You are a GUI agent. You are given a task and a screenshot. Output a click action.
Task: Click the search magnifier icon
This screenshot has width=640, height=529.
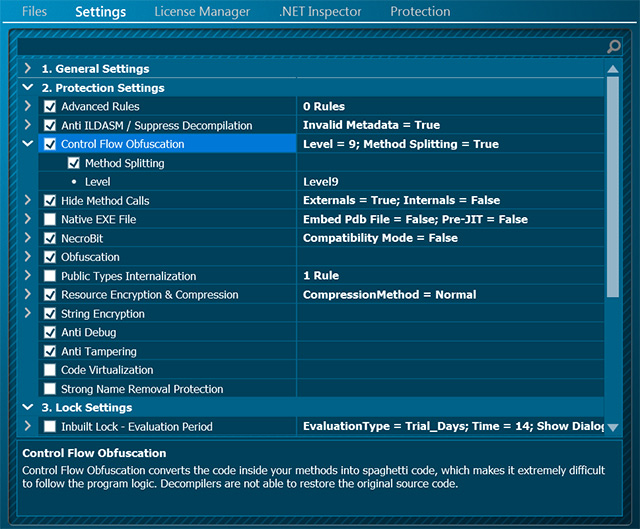614,47
